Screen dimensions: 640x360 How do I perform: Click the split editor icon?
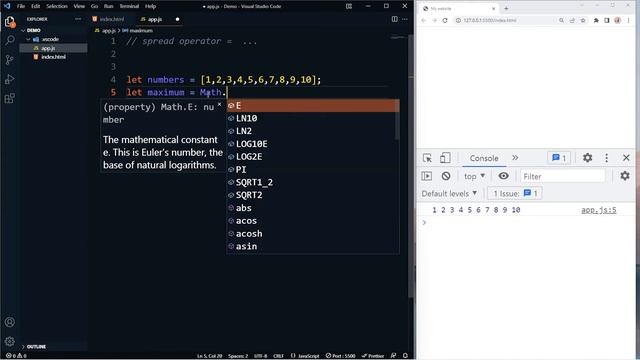tap(394, 19)
